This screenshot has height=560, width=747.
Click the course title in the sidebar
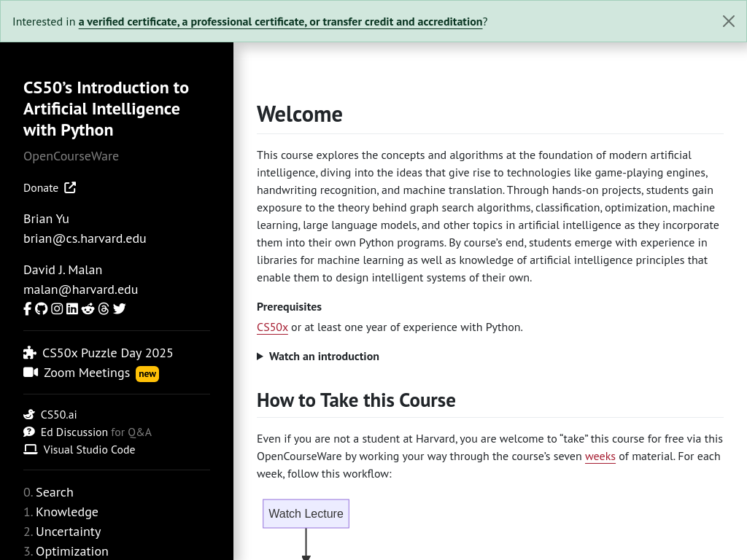(x=106, y=109)
